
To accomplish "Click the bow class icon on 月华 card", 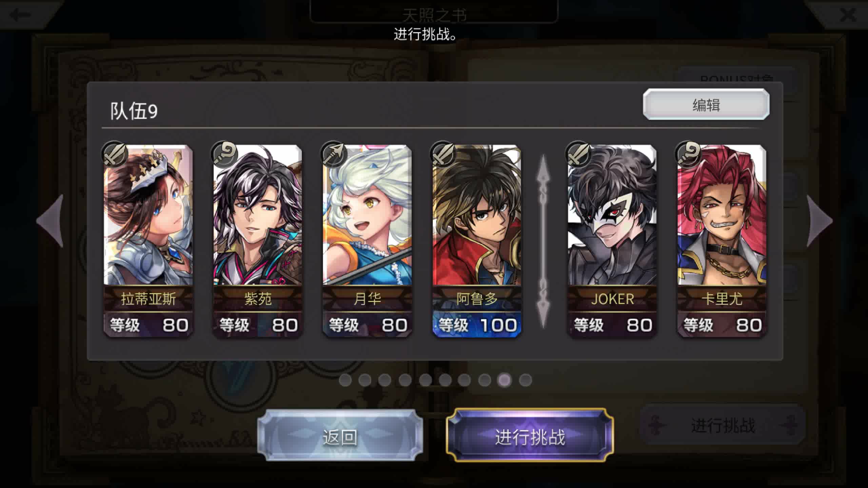I will 334,155.
